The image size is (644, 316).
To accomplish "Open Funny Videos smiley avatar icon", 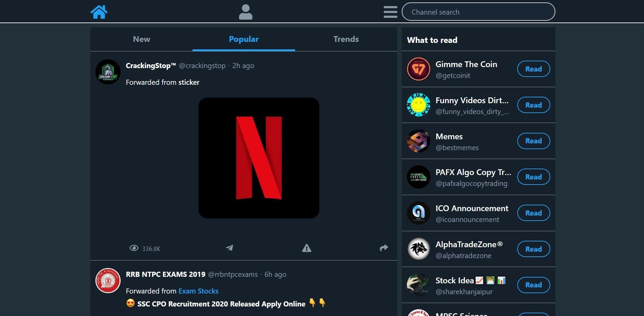I will (x=418, y=105).
